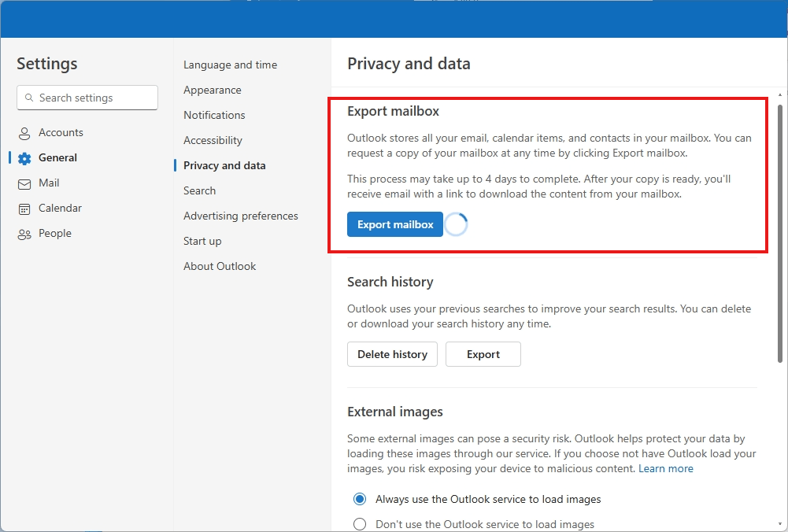
Task: Switch to Appearance settings
Action: tap(212, 90)
